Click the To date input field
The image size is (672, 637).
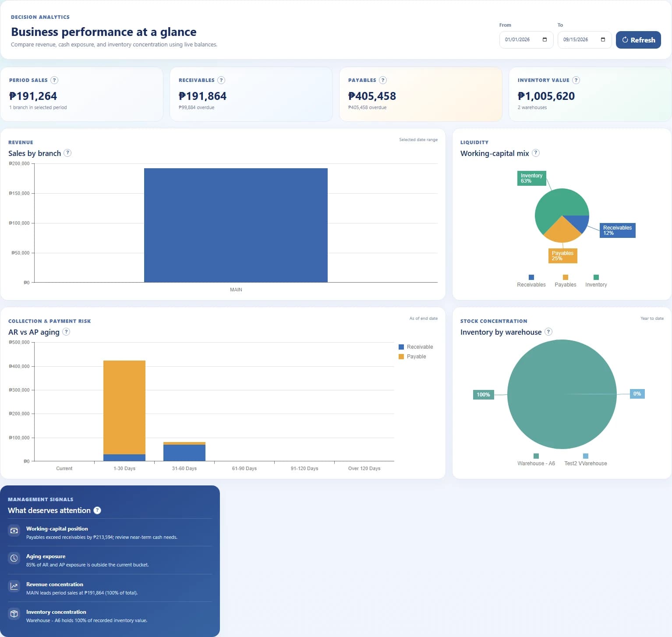584,40
